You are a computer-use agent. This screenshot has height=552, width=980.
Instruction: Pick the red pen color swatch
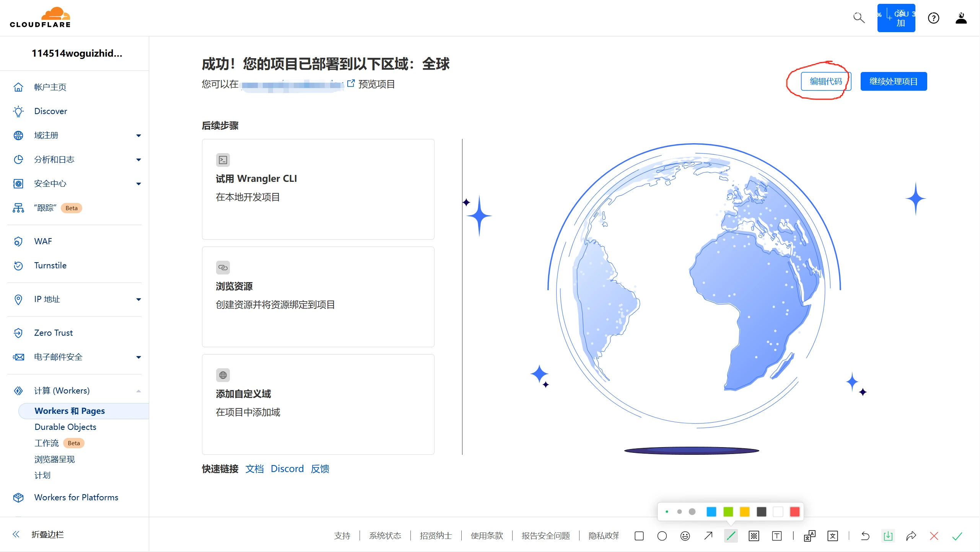click(x=794, y=512)
